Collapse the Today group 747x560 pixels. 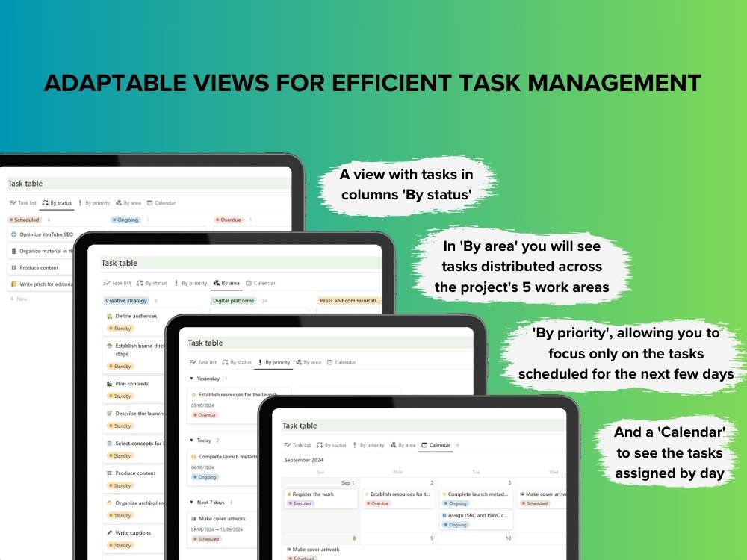tap(191, 441)
